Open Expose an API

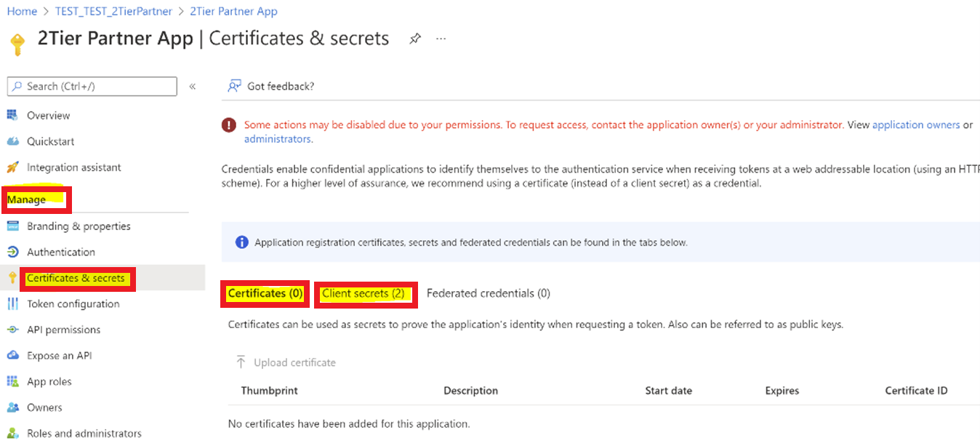pyautogui.click(x=59, y=356)
